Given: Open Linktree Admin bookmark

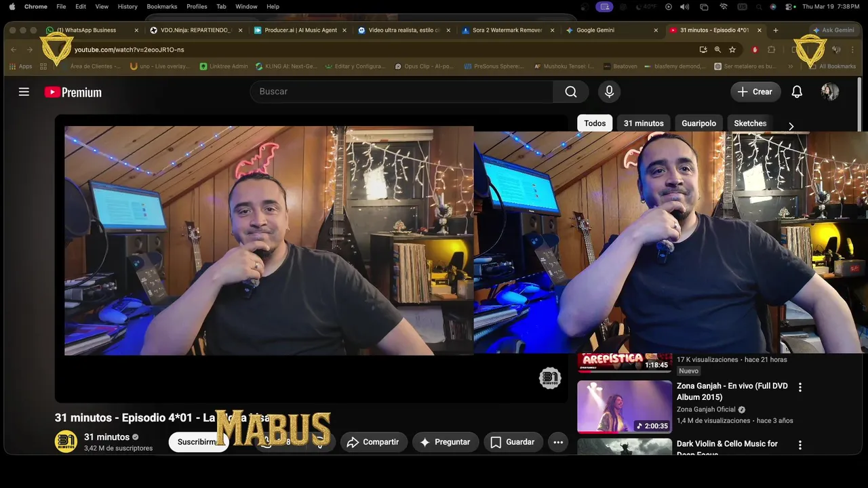Looking at the screenshot, I should 224,66.
